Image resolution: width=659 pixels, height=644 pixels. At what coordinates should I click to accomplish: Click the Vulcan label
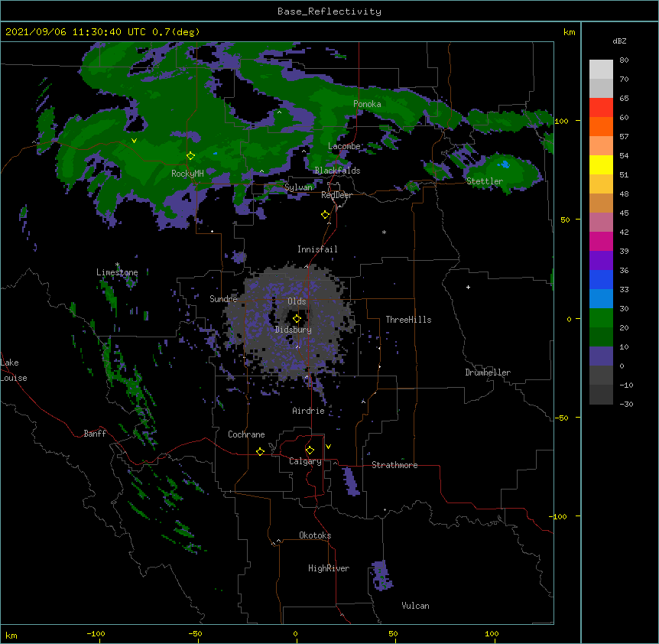pos(415,606)
